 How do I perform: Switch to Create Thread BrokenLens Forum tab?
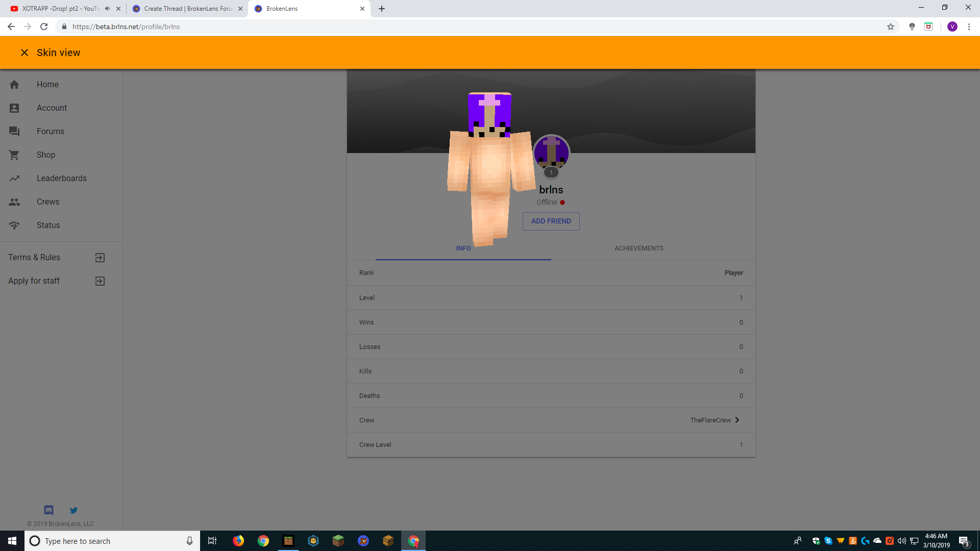(188, 9)
